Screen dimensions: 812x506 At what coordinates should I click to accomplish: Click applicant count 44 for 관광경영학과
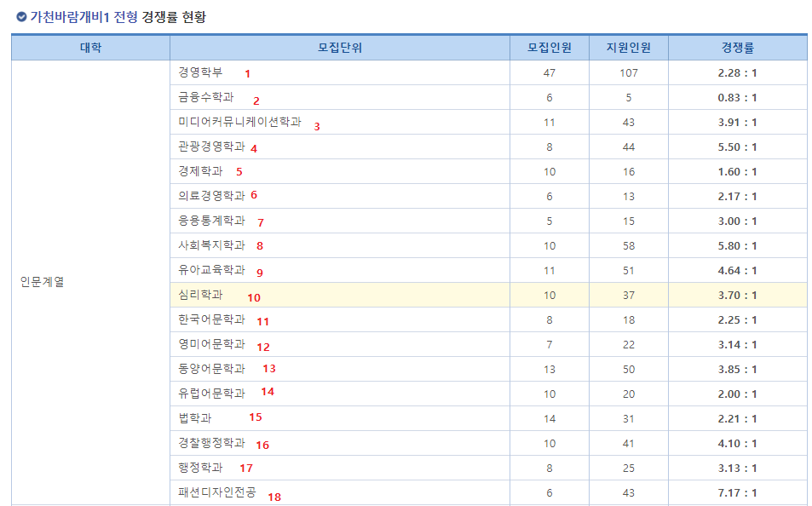click(x=629, y=147)
